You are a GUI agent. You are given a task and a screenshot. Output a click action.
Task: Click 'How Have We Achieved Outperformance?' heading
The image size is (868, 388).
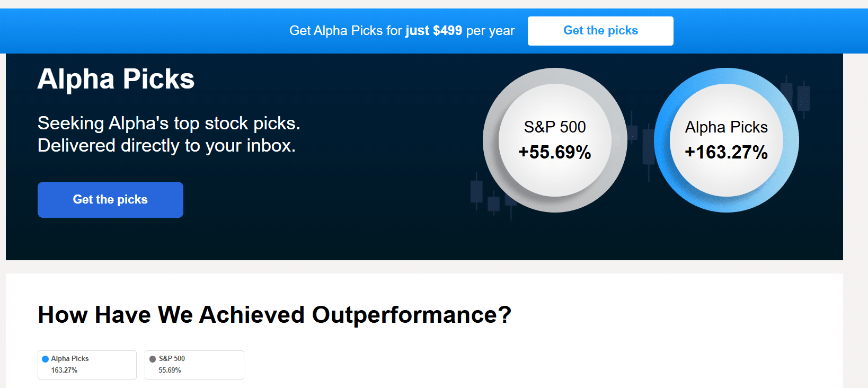(x=274, y=315)
